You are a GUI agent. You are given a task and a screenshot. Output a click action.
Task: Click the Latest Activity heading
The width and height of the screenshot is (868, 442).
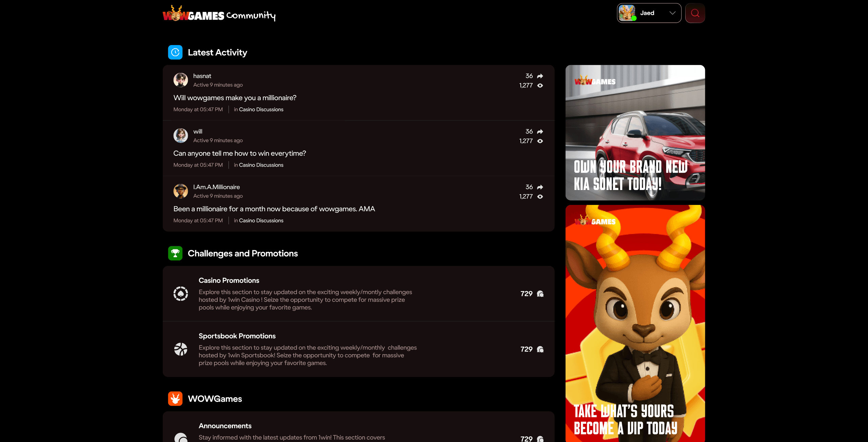coord(217,52)
